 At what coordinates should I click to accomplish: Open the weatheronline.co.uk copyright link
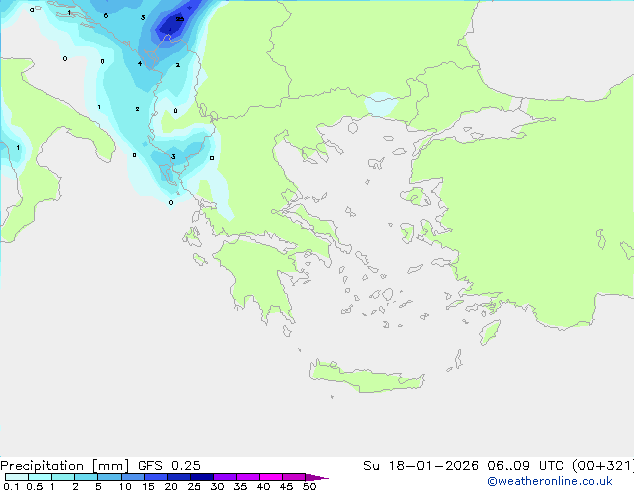pos(550,481)
